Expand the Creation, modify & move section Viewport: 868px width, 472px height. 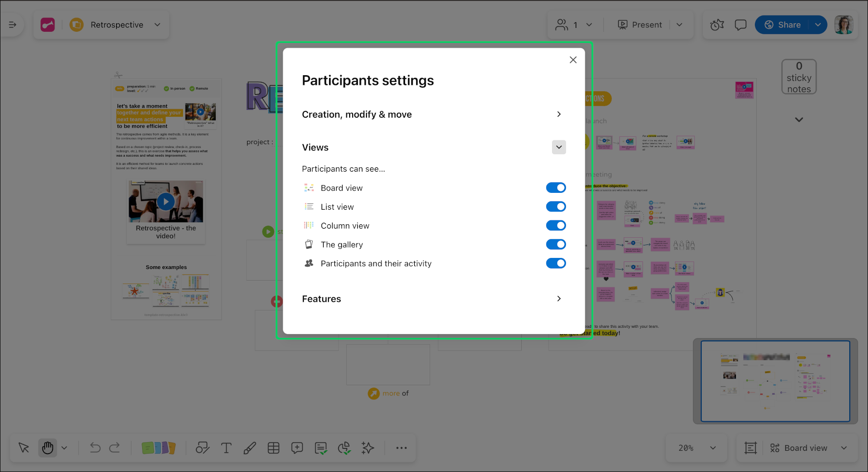click(559, 114)
